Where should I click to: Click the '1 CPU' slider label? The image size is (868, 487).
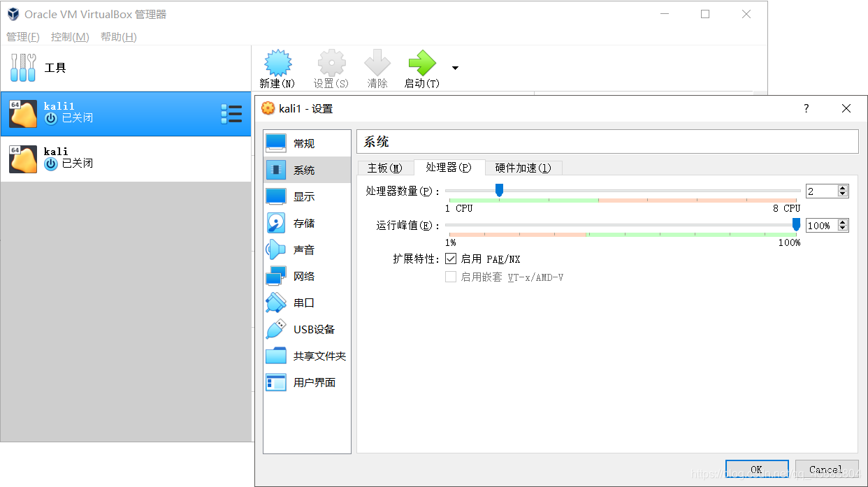[458, 208]
